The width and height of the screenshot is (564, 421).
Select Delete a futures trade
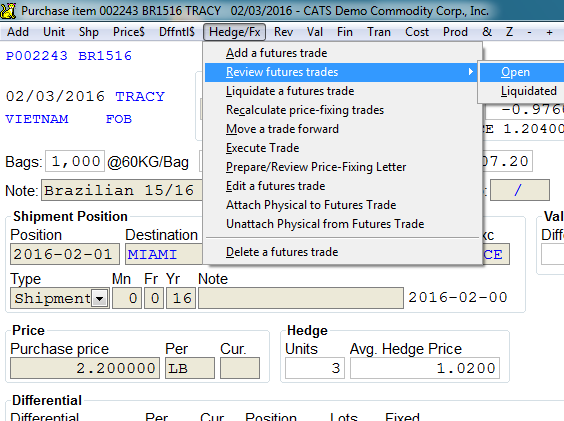(x=341, y=252)
